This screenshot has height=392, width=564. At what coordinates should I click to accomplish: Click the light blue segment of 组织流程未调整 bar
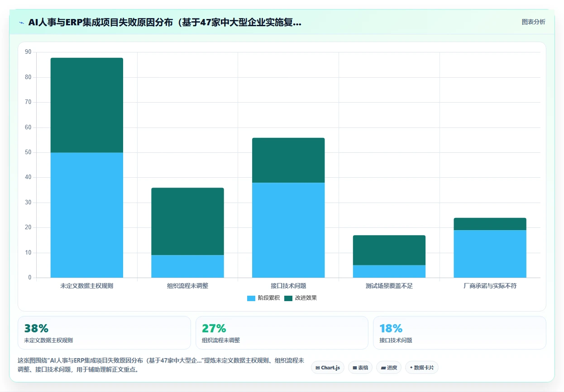pos(187,266)
